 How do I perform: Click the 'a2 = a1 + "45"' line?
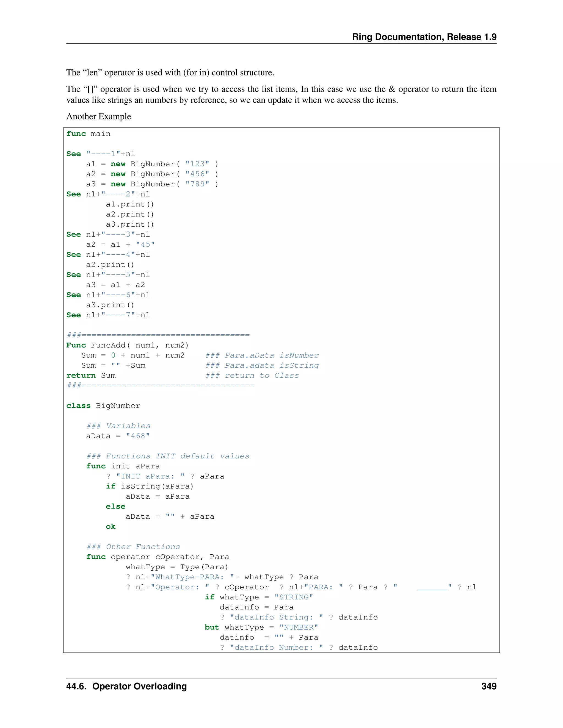pos(120,244)
